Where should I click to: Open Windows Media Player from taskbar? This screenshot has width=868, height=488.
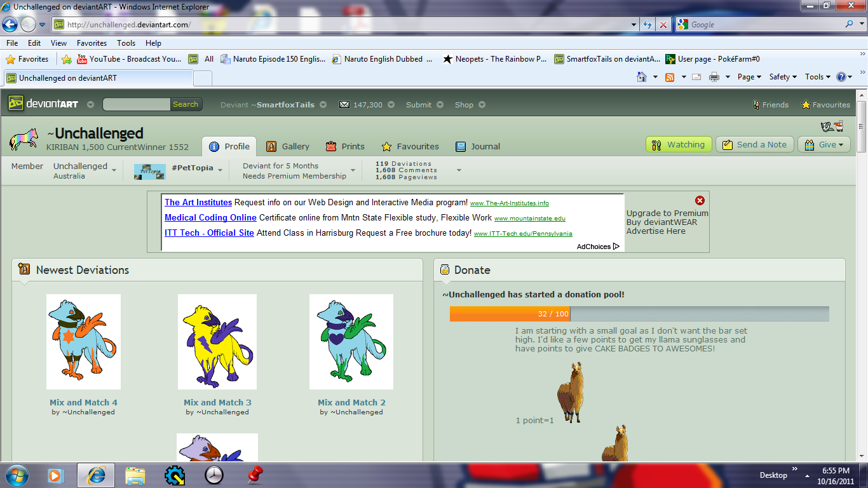coord(55,475)
